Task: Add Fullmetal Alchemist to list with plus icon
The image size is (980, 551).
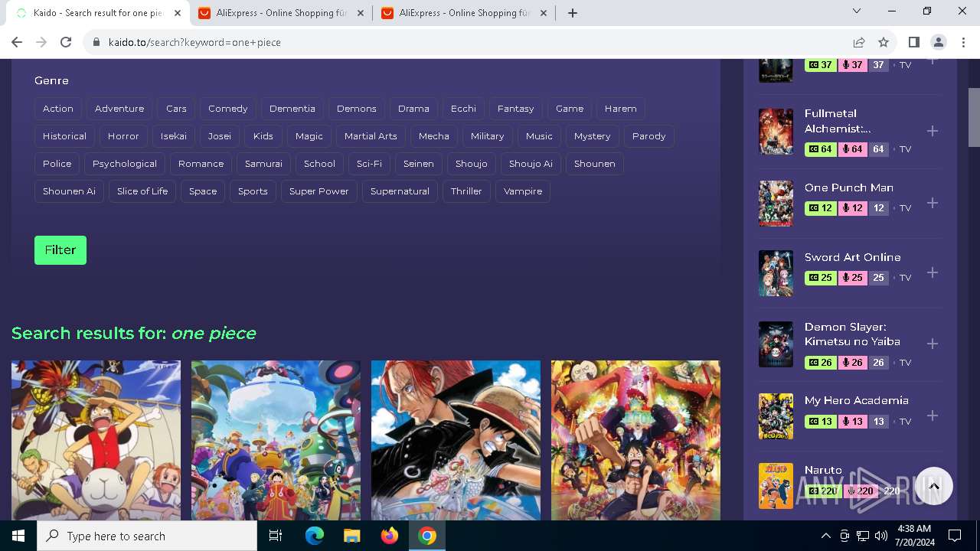Action: point(933,131)
